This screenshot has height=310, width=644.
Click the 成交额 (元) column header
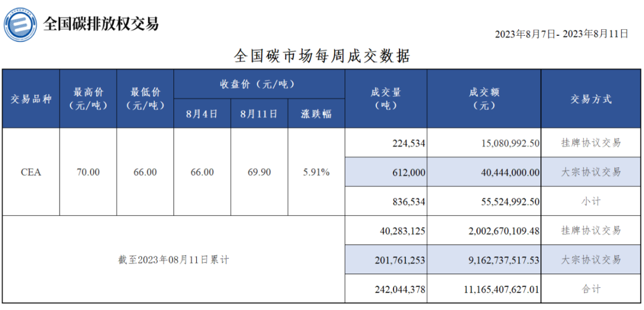point(484,99)
